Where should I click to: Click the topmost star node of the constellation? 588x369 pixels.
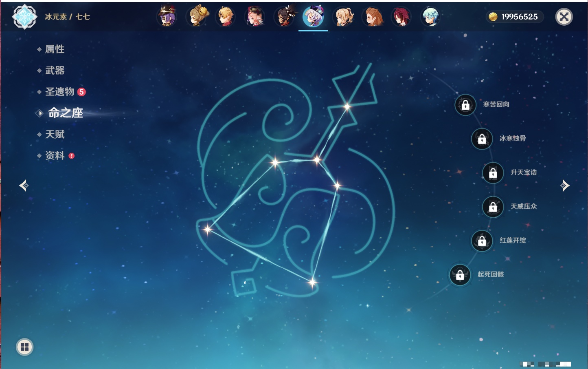347,107
